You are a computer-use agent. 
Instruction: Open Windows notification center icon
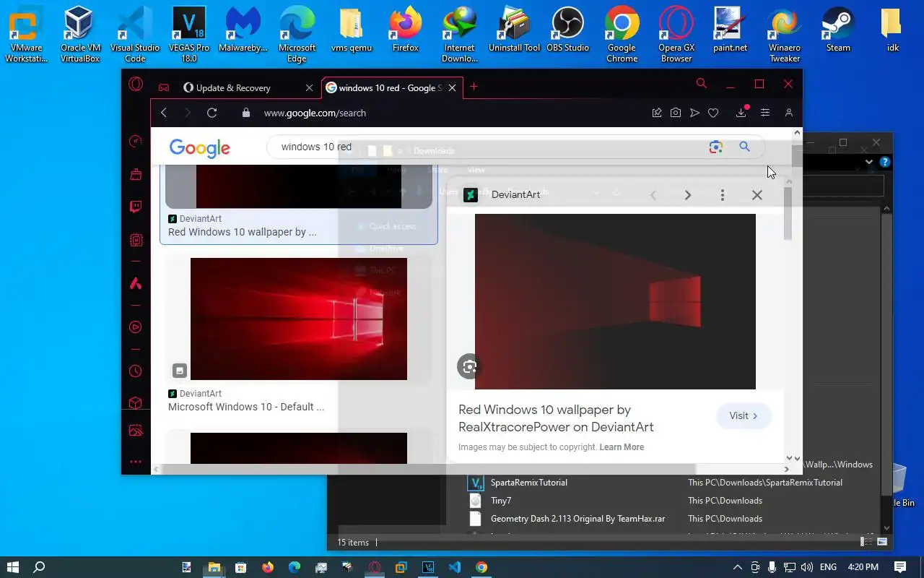(900, 567)
